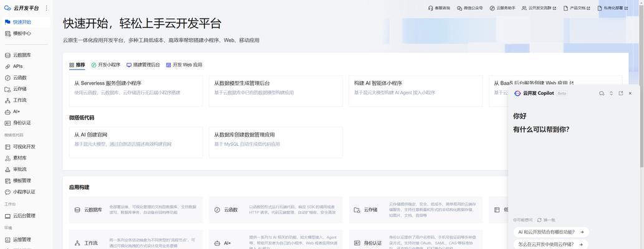Open the 云开发交流群 external link
This screenshot has width=644, height=249.
click(539, 8)
